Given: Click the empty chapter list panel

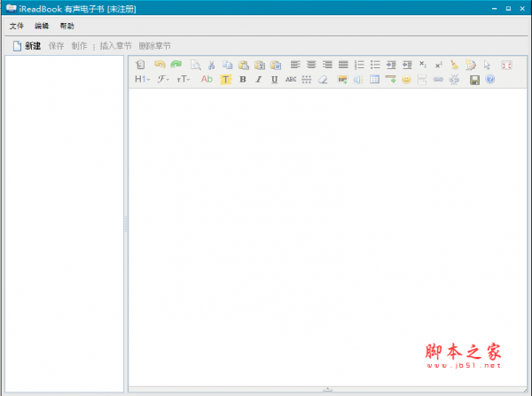Looking at the screenshot, I should (x=65, y=224).
